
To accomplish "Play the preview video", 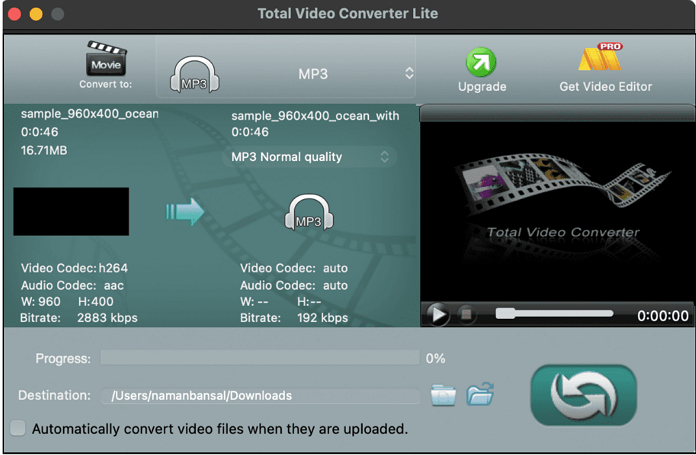I will 437,315.
